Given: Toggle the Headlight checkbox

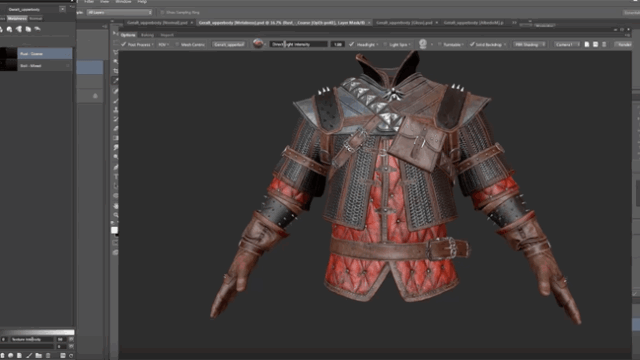Looking at the screenshot, I should point(351,44).
